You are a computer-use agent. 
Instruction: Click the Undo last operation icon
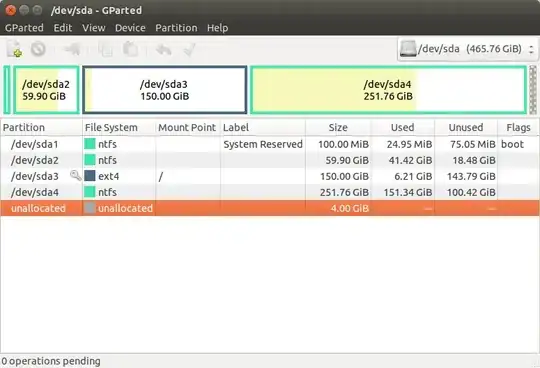[164, 49]
